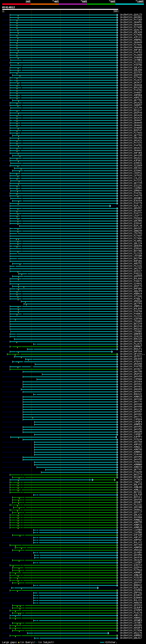Click the UniRef100_Q00827 identifier
Viewport: 146px width, 644px height.
coord(131,369)
